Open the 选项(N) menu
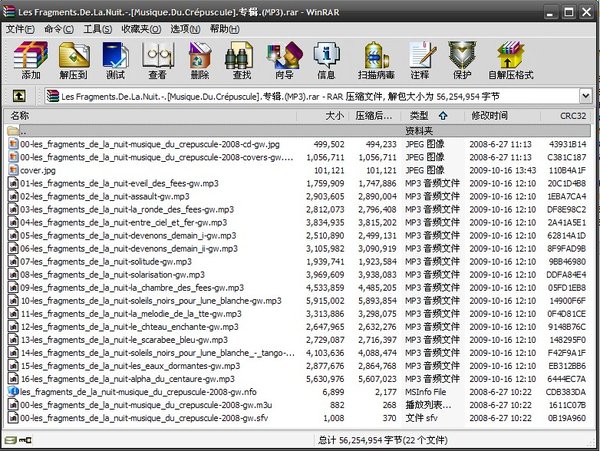 click(185, 29)
